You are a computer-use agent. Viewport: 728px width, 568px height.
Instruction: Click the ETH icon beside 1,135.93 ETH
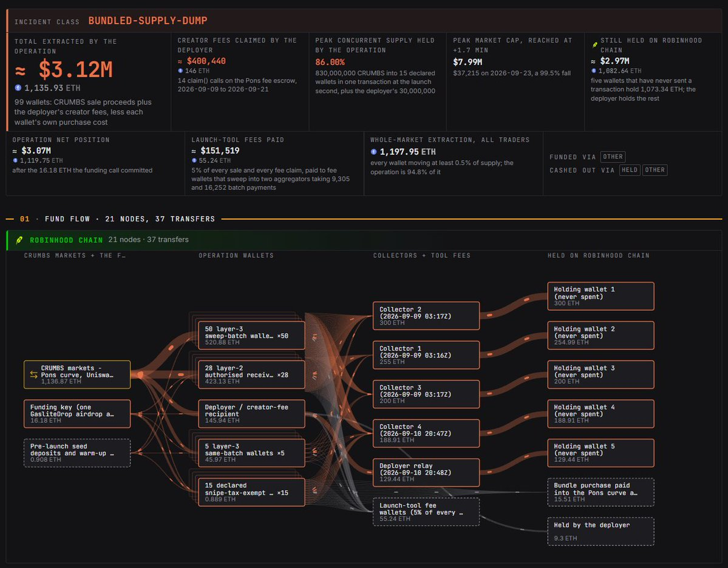pyautogui.click(x=18, y=88)
